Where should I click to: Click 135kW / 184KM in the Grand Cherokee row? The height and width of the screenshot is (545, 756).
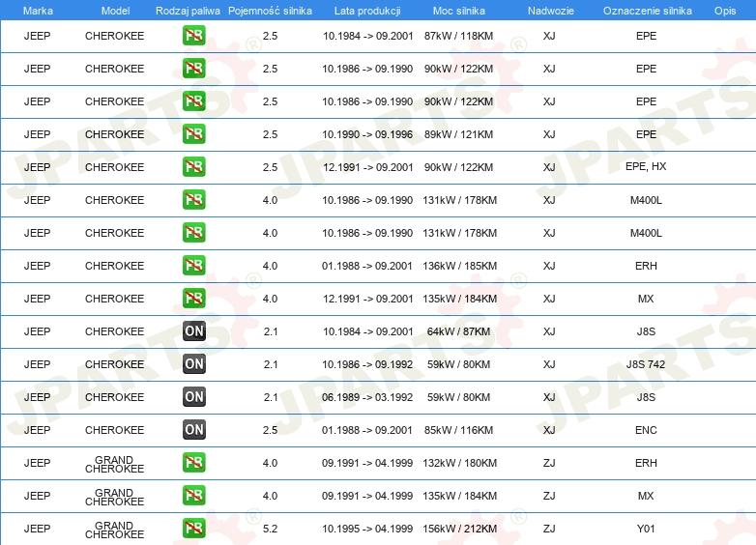pyautogui.click(x=459, y=496)
